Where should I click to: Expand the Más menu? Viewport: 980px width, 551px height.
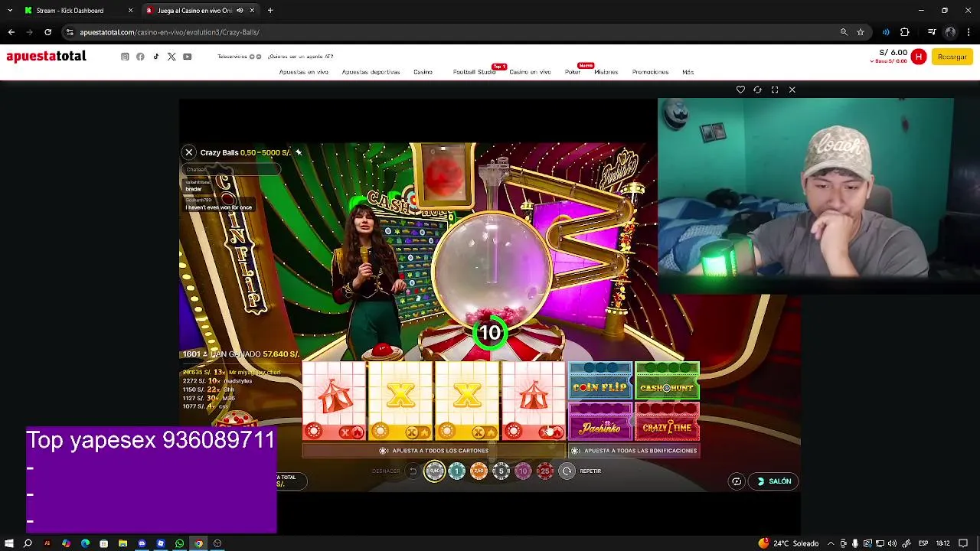click(688, 72)
